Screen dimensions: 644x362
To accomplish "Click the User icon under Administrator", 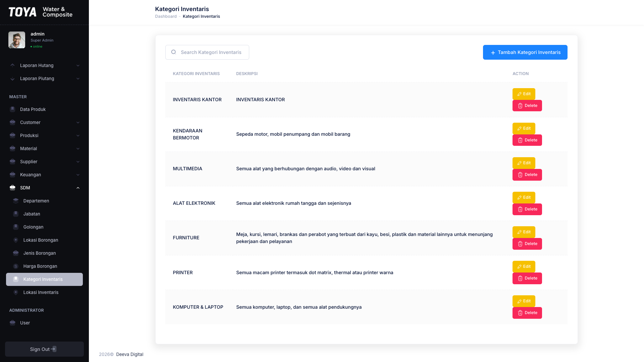I will 12,323.
